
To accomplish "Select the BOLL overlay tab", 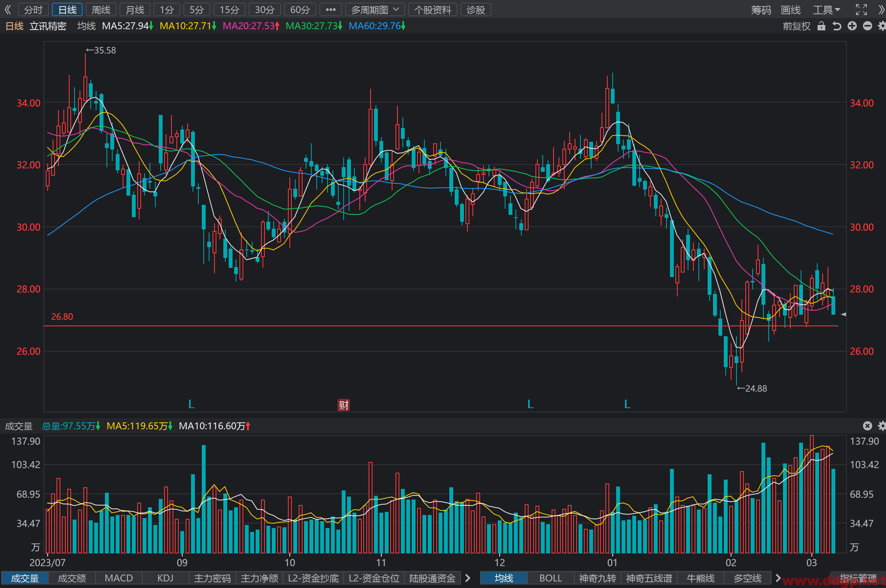I will pyautogui.click(x=551, y=578).
